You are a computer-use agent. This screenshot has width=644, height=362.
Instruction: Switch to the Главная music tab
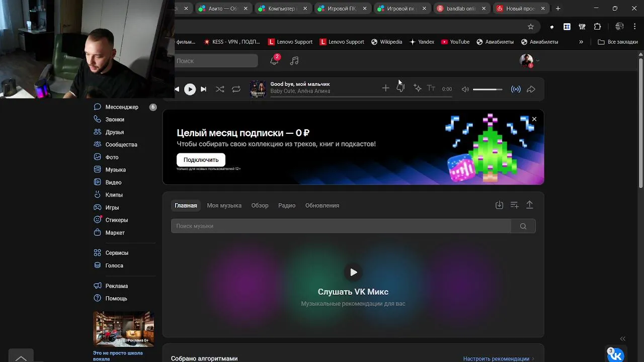[186, 205]
